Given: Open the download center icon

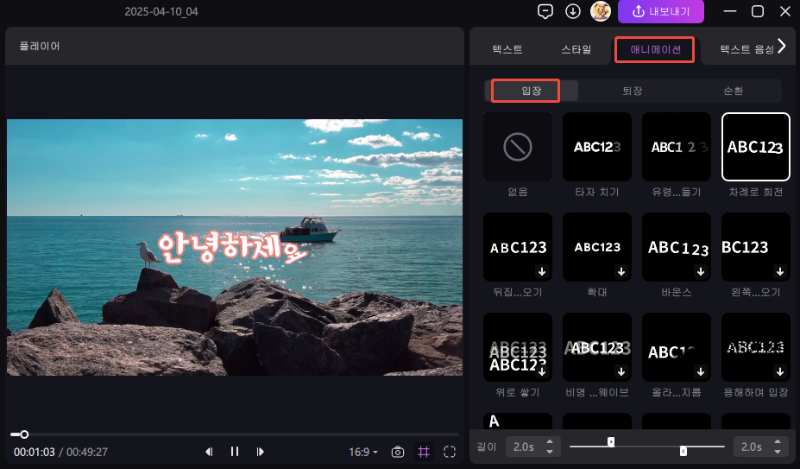Looking at the screenshot, I should (x=572, y=11).
